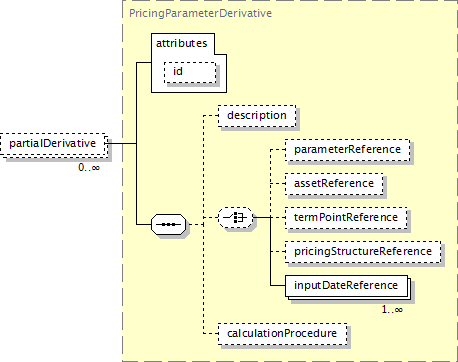The image size is (458, 362).
Task: Click the assetReference element
Action: (x=334, y=184)
